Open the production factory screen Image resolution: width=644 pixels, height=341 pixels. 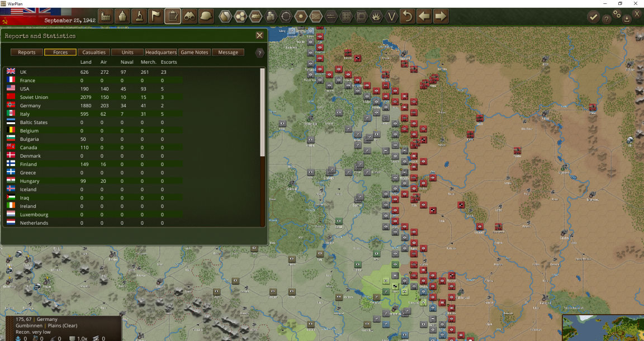[107, 16]
